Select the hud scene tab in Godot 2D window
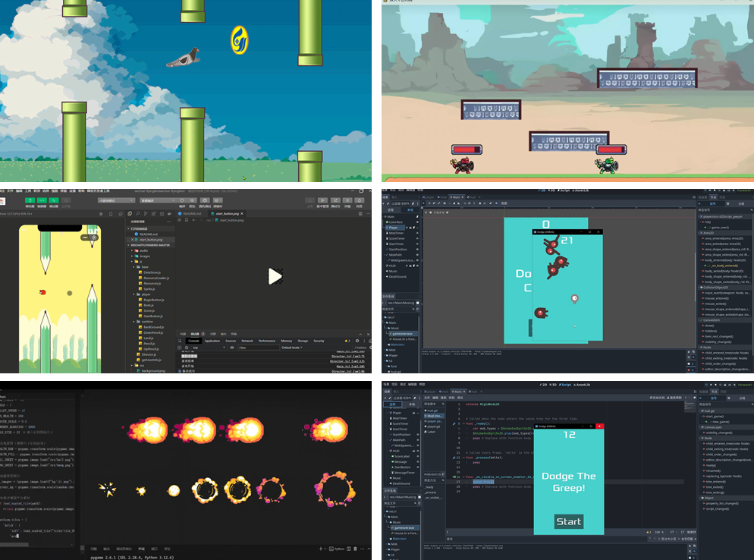 [472, 197]
